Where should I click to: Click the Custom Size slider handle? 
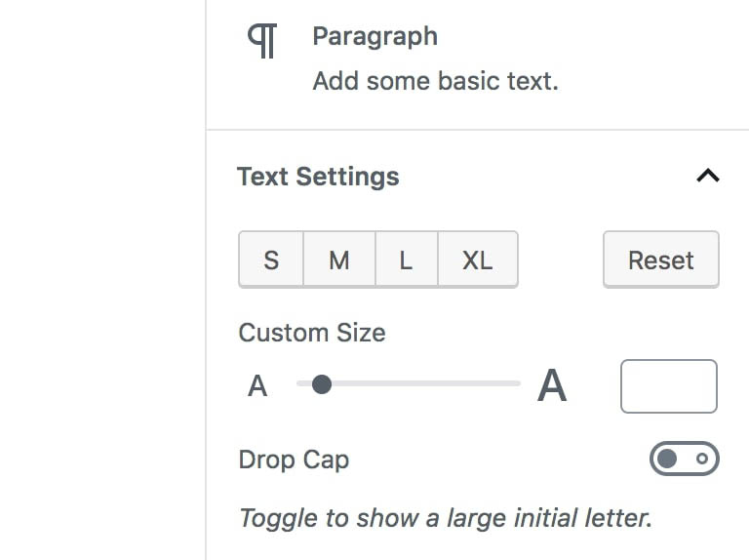(x=322, y=384)
